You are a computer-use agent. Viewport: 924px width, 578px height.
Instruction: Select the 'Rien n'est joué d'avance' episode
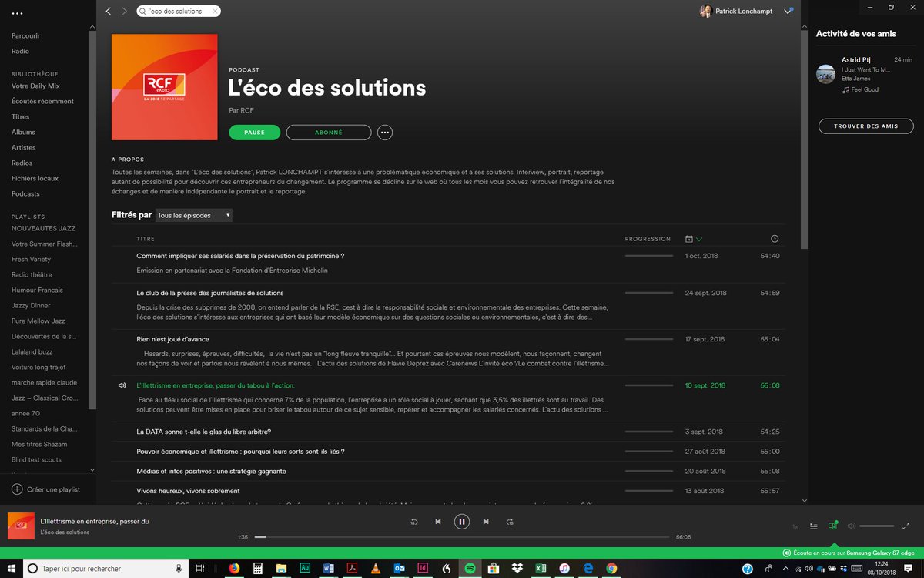[172, 339]
